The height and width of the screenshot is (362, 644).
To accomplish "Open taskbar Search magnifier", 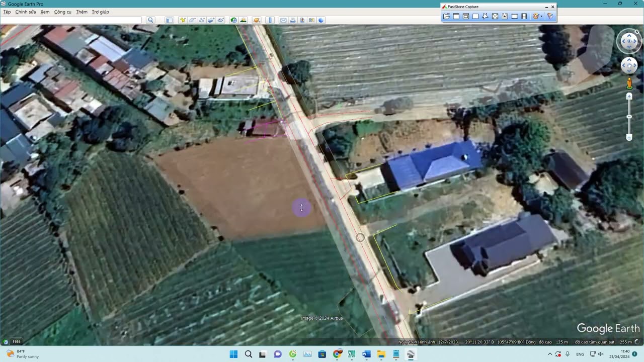I will pos(248,354).
